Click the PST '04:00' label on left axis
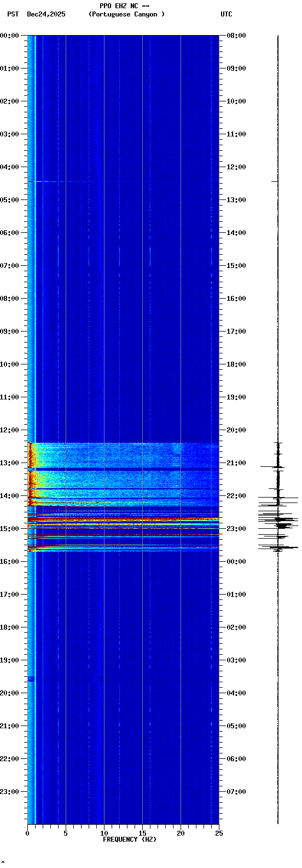 point(9,167)
